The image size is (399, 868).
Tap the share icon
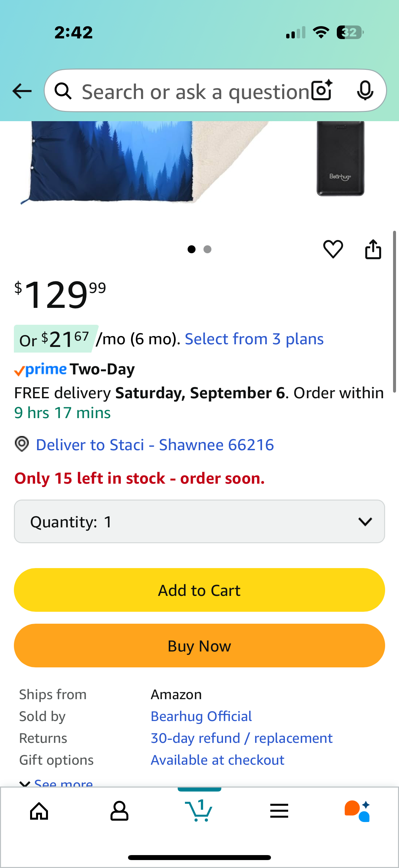(373, 249)
